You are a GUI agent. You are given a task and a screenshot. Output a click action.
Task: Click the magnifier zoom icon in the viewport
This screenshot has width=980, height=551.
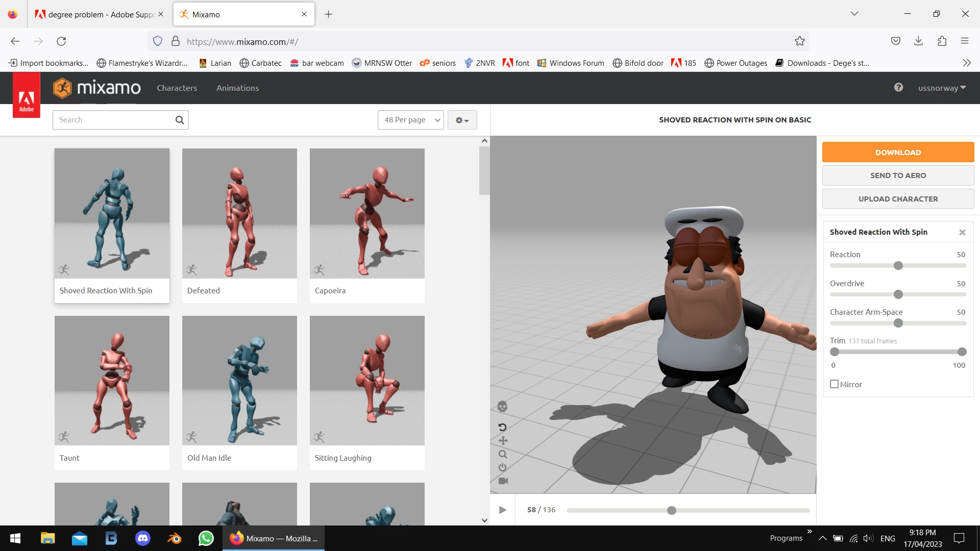(x=503, y=454)
